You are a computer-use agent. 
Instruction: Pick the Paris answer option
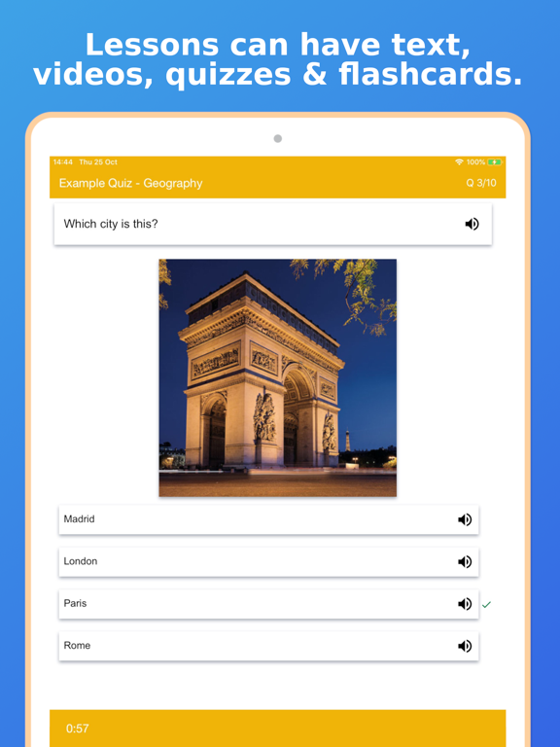(x=268, y=604)
